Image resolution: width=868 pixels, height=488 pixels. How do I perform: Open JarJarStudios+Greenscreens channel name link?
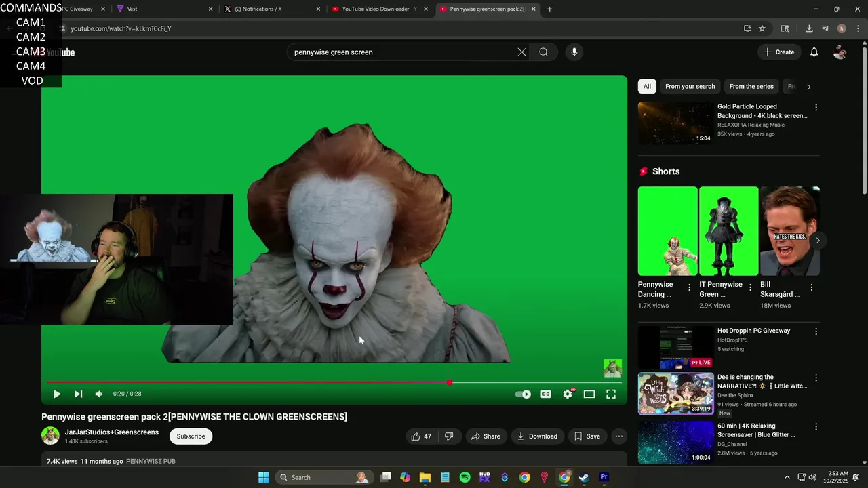pyautogui.click(x=112, y=432)
